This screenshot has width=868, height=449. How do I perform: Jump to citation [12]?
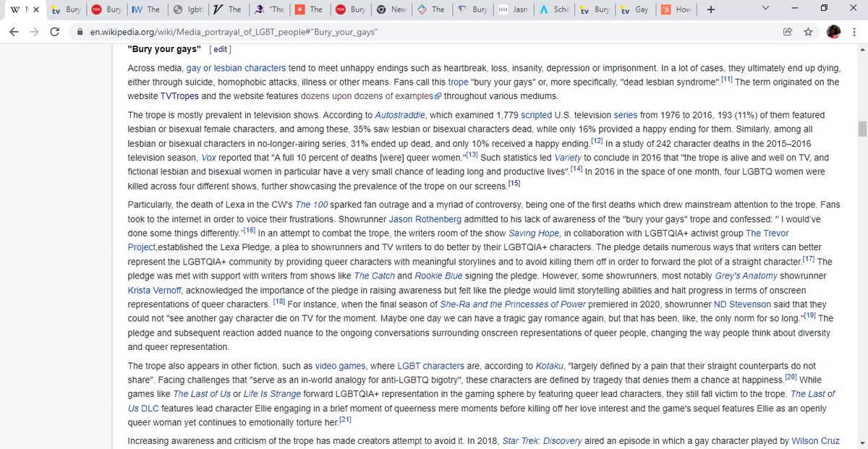pos(597,140)
